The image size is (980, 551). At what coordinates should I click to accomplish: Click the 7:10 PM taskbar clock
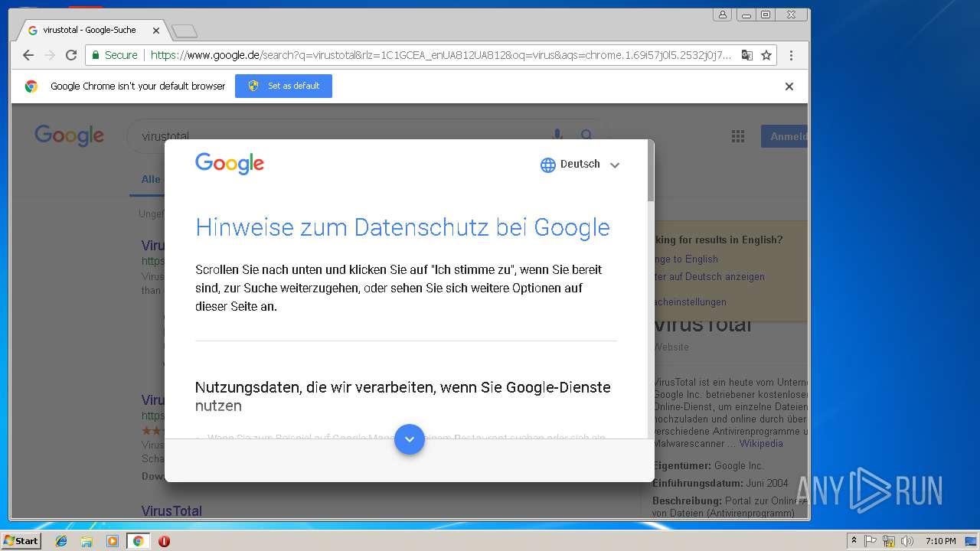(x=940, y=541)
